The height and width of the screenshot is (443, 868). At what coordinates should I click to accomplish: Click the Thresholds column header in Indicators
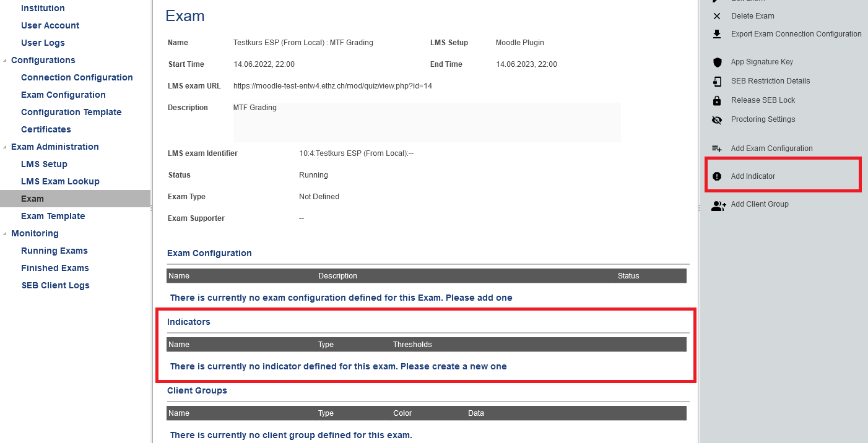click(412, 345)
